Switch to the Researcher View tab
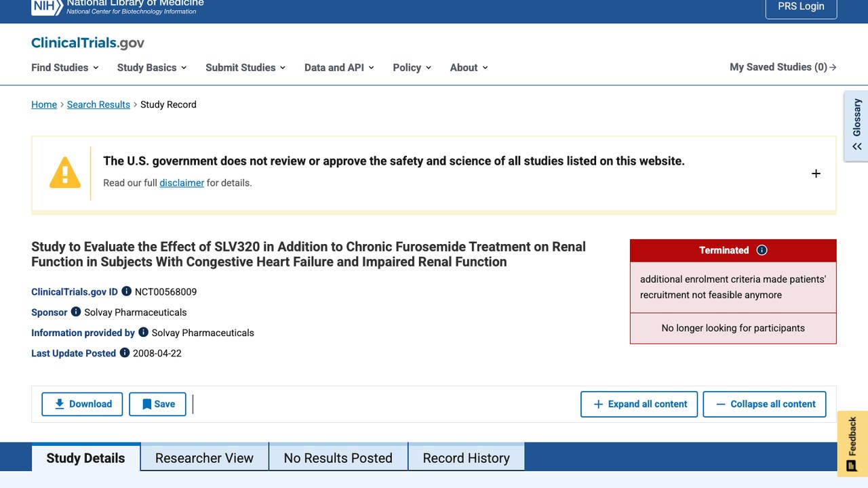Image resolution: width=868 pixels, height=488 pixels. 204,457
